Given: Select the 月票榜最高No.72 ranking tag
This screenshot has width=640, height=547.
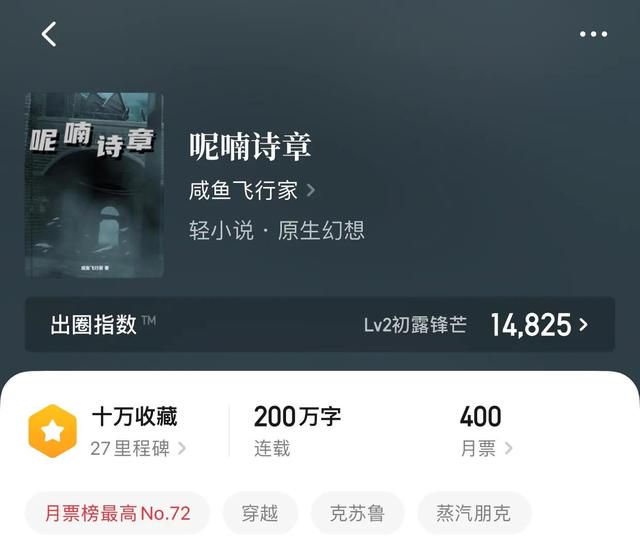Looking at the screenshot, I should [x=118, y=513].
